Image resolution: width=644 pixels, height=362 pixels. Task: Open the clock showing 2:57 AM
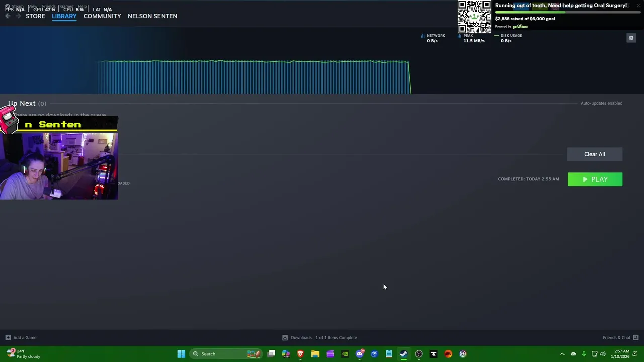620,354
